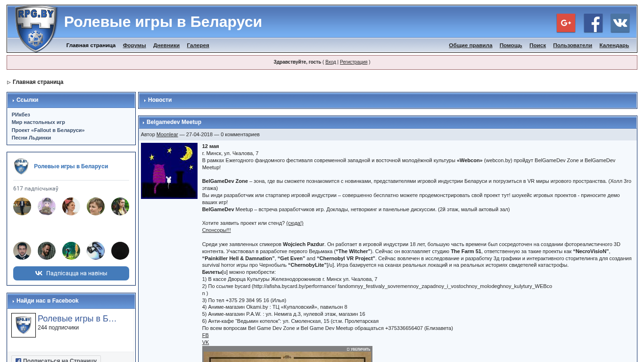The width and height of the screenshot is (644, 362).
Task: Open third subscriber avatar in bottom row
Action: 71,251
